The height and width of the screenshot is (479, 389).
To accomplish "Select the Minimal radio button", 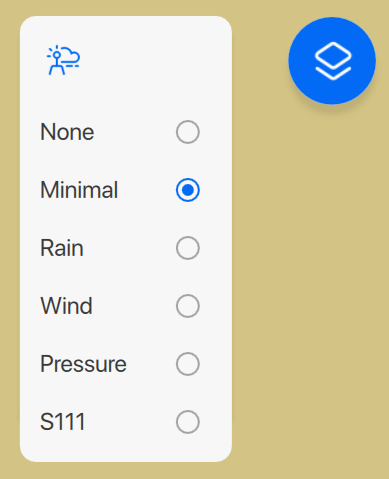I will click(188, 190).
